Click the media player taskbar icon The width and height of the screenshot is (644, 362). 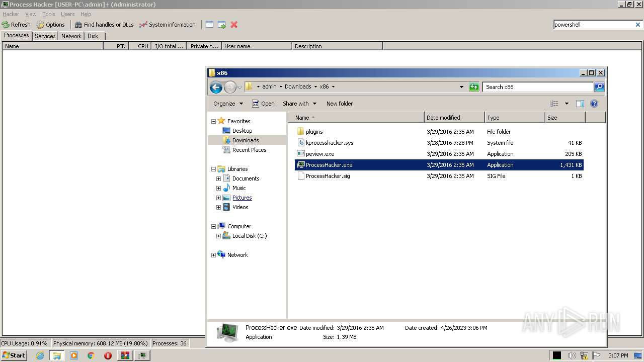tap(74, 355)
